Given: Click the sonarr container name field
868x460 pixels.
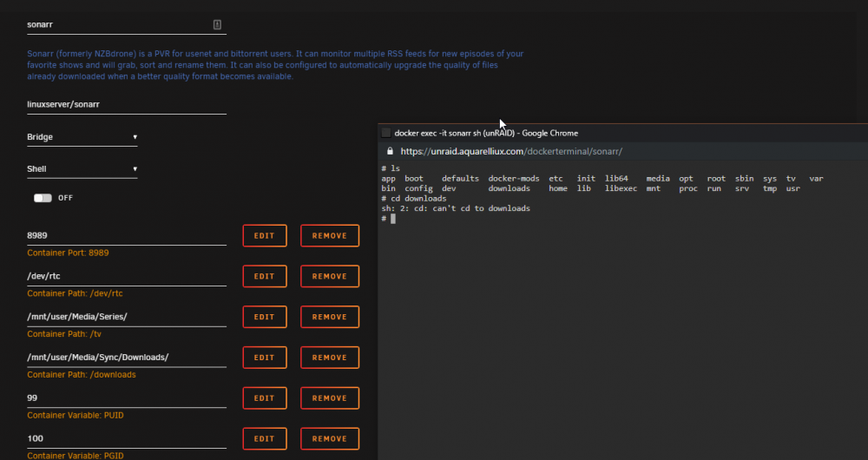Looking at the screenshot, I should tap(126, 25).
